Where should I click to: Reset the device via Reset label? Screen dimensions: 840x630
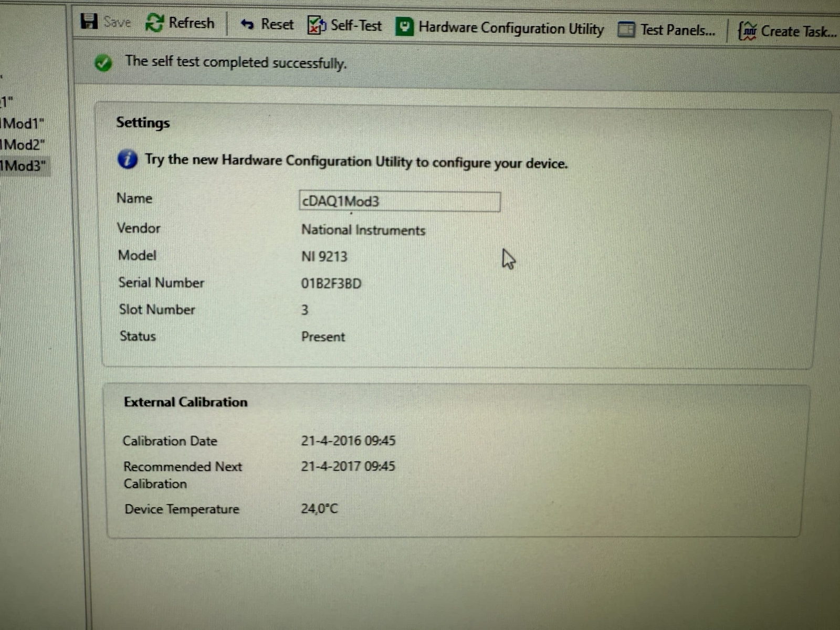pos(277,24)
